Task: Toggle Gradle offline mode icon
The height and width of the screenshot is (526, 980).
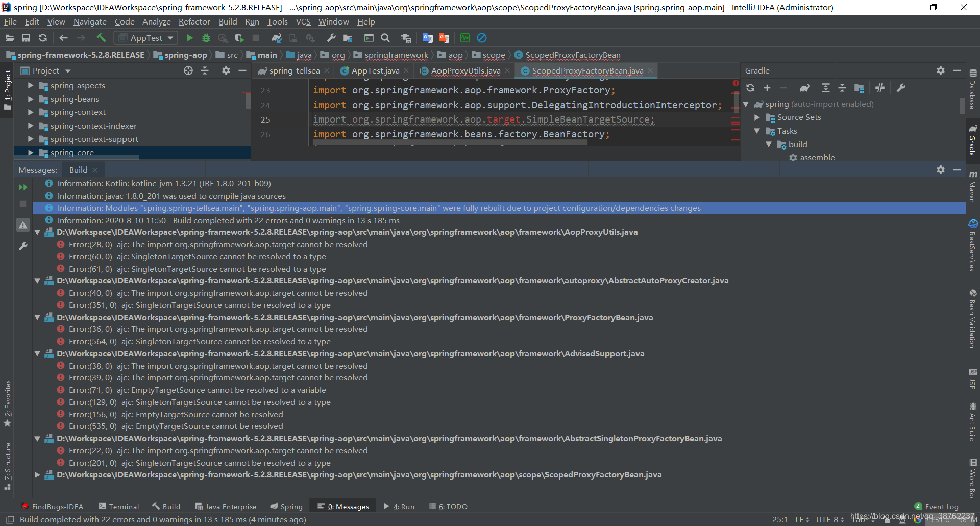Action: pos(879,88)
